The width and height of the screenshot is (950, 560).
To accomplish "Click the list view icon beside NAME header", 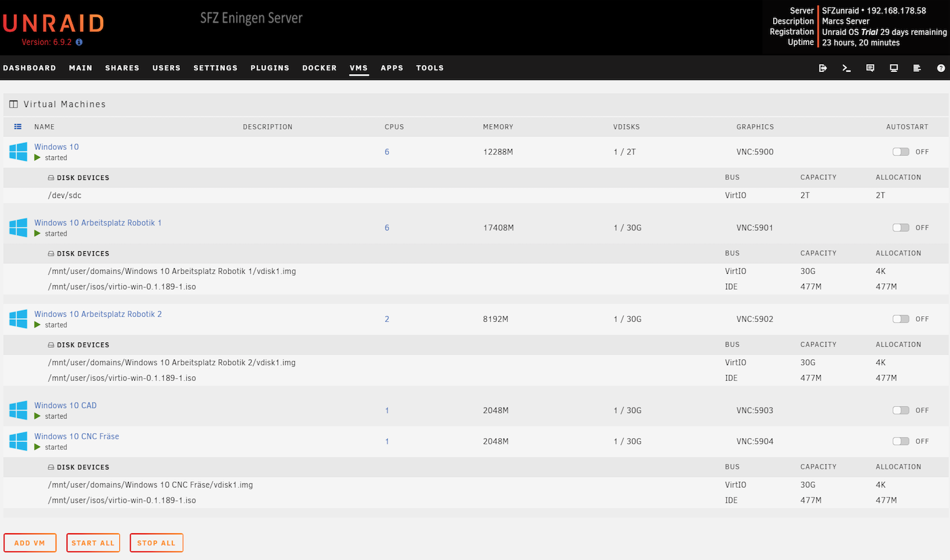I will 17,126.
